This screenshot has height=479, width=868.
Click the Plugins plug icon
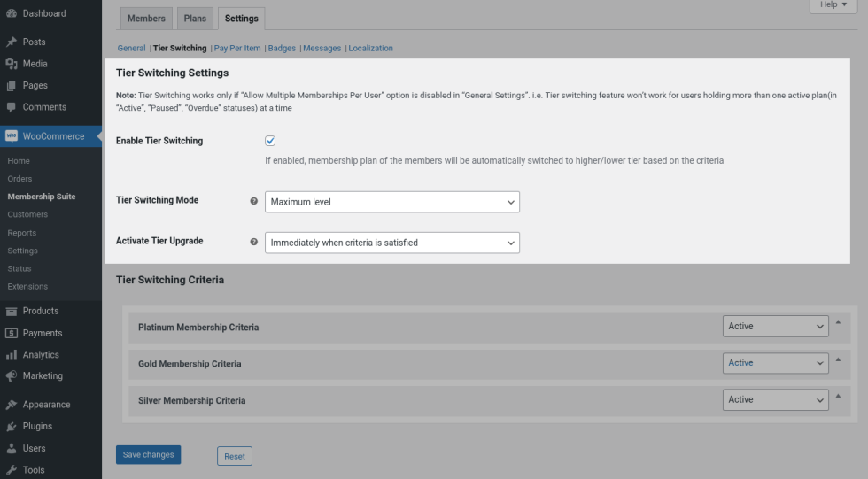click(12, 427)
